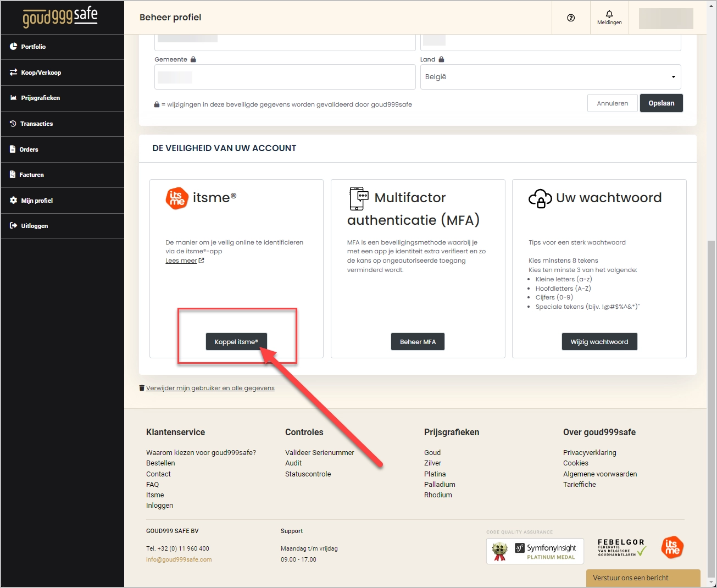
Task: Select Orders sidebar item
Action: click(62, 149)
